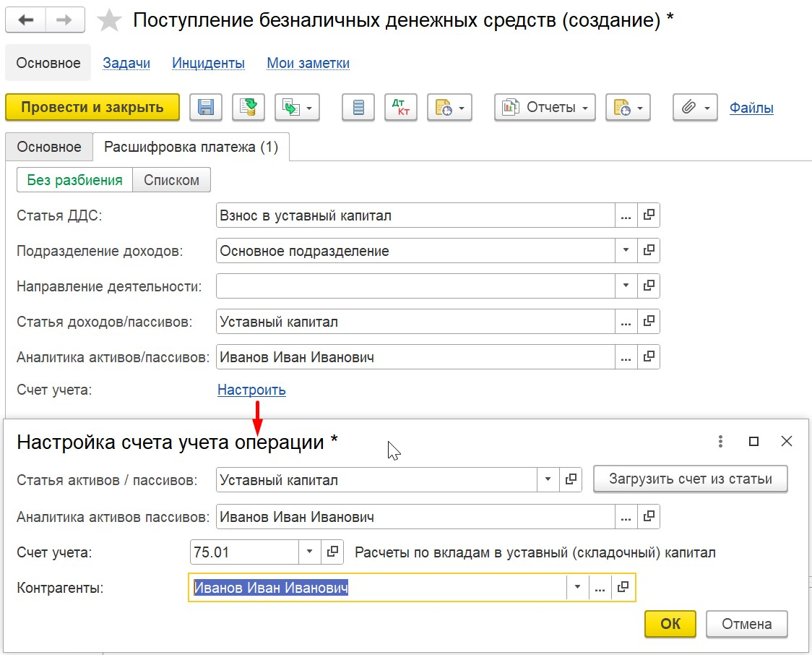This screenshot has width=812, height=655.
Task: Expand the Статья активов / пассивов dropdown
Action: coord(548,479)
